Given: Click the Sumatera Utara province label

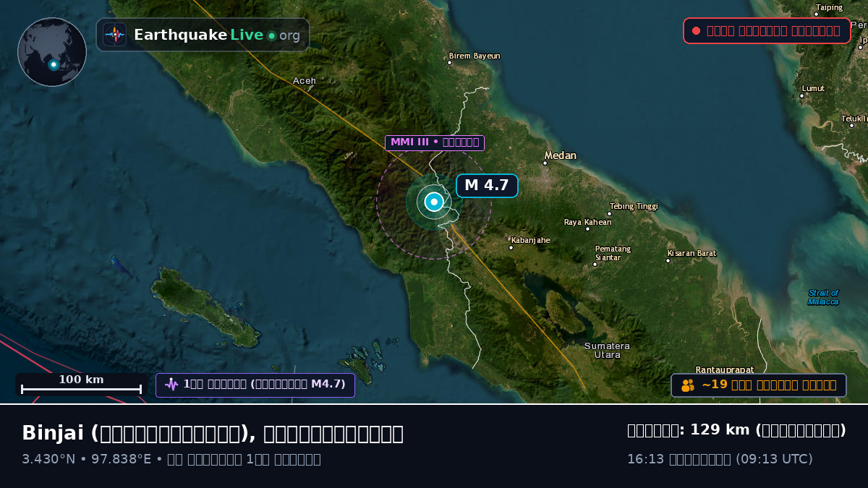Looking at the screenshot, I should coord(607,351).
